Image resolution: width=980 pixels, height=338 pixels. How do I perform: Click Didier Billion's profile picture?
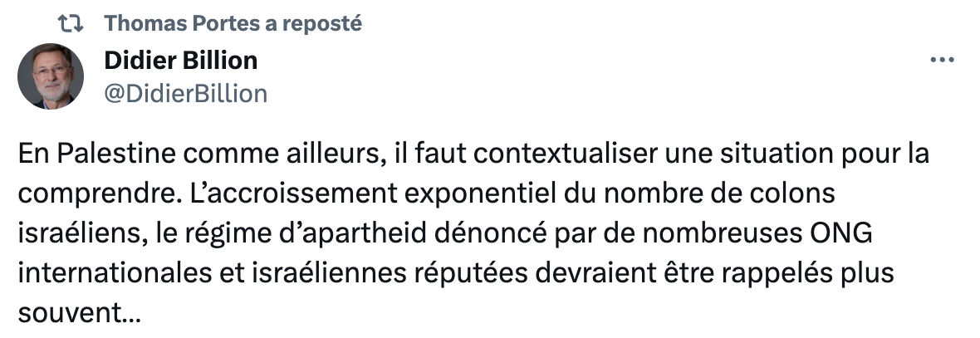pos(51,76)
